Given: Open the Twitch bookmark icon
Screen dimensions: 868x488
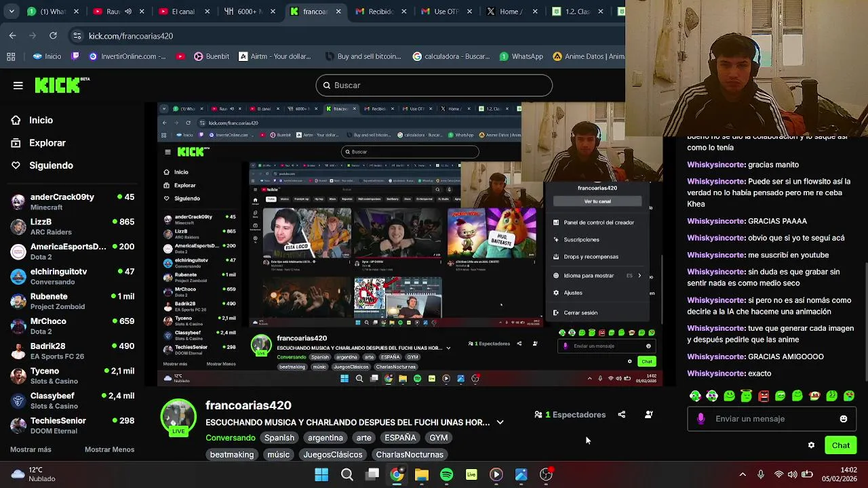Looking at the screenshot, I should click(75, 56).
